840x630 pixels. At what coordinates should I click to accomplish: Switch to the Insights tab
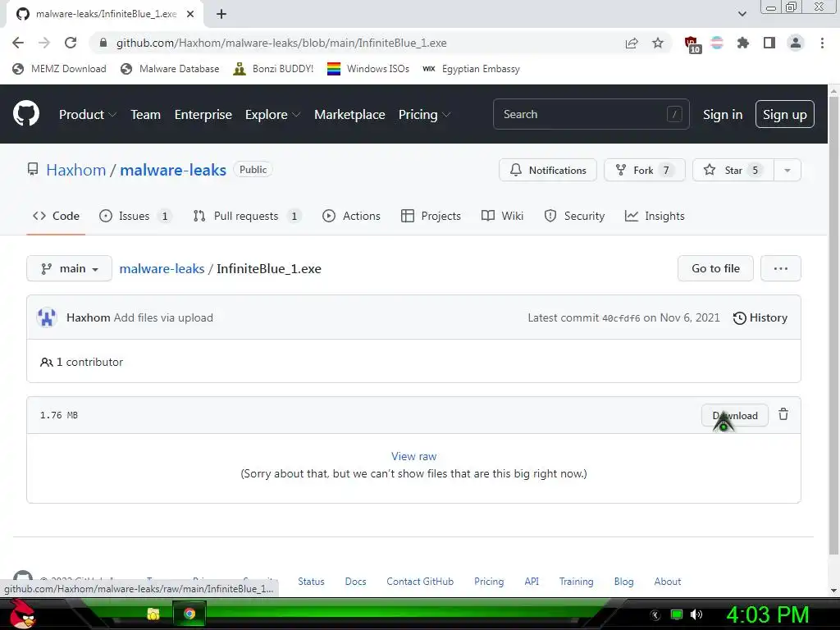655,216
